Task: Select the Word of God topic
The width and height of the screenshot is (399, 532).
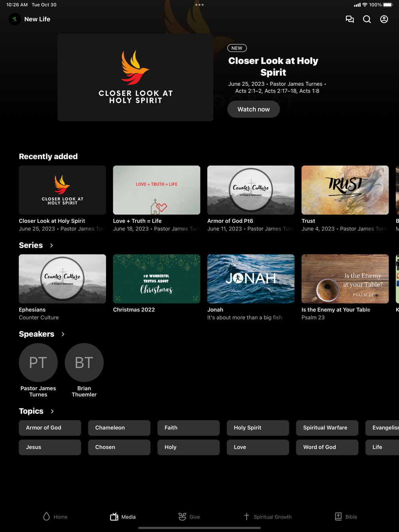Action: pyautogui.click(x=327, y=447)
